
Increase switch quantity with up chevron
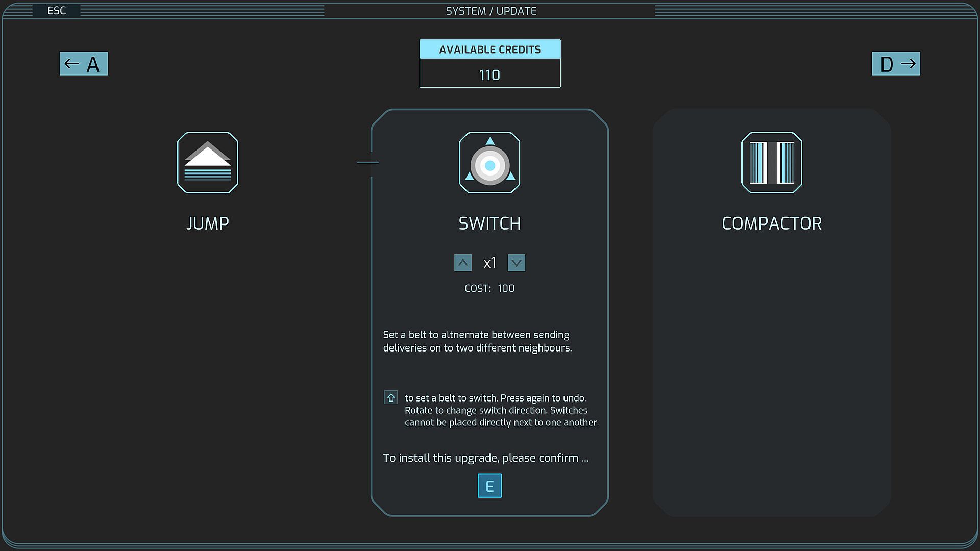[462, 263]
